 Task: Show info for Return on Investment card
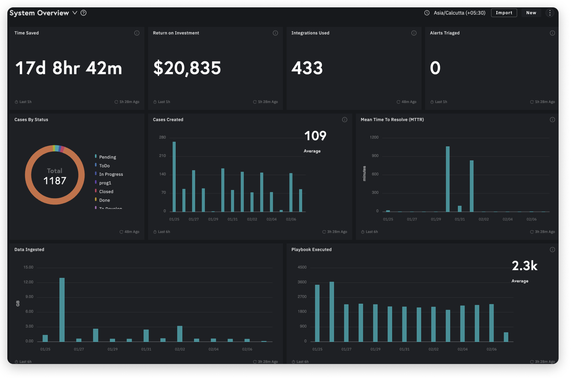point(275,33)
